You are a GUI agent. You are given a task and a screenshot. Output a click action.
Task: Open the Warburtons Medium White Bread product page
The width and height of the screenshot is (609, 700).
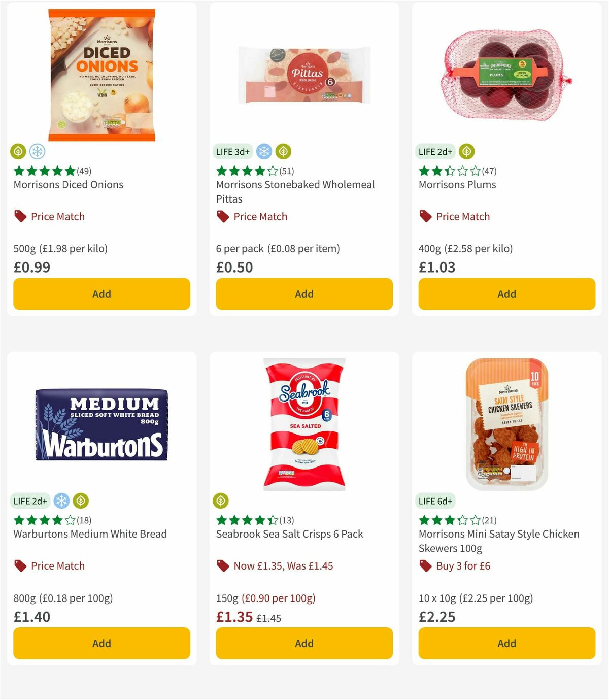coord(89,534)
